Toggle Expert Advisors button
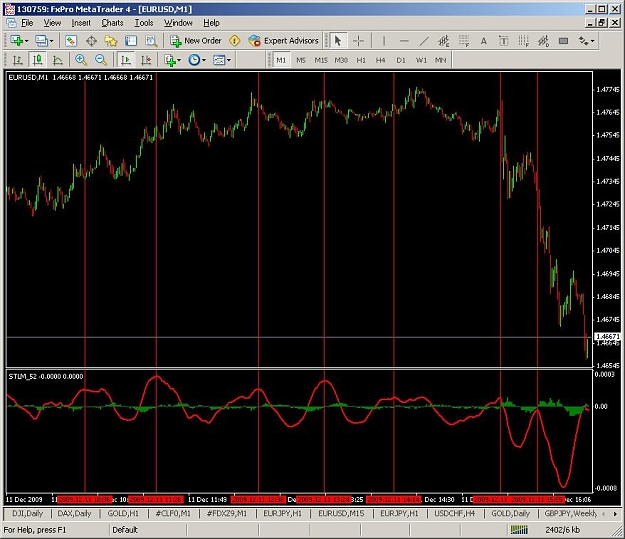Screen dimensions: 625x539 pyautogui.click(x=283, y=41)
